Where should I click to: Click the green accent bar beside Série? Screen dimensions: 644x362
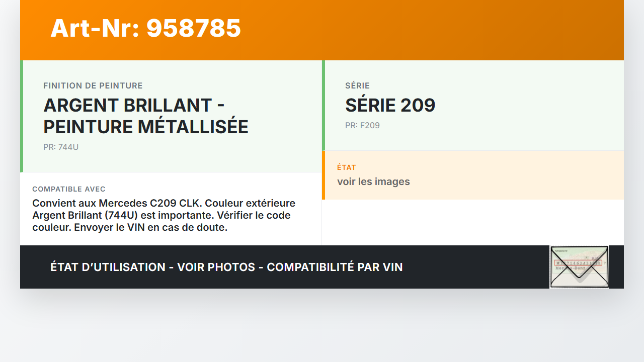pyautogui.click(x=324, y=106)
